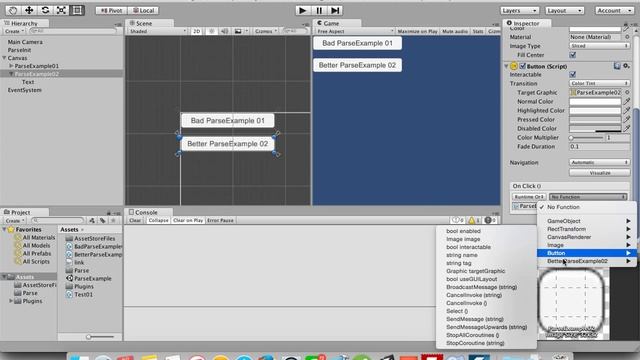The width and height of the screenshot is (640, 360).
Task: Pick Highlighted Color with eyedropper
Action: point(627,110)
